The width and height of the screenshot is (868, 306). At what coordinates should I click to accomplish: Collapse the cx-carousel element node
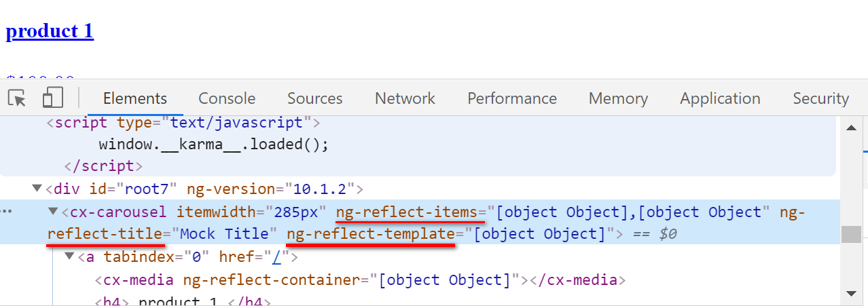[53, 212]
